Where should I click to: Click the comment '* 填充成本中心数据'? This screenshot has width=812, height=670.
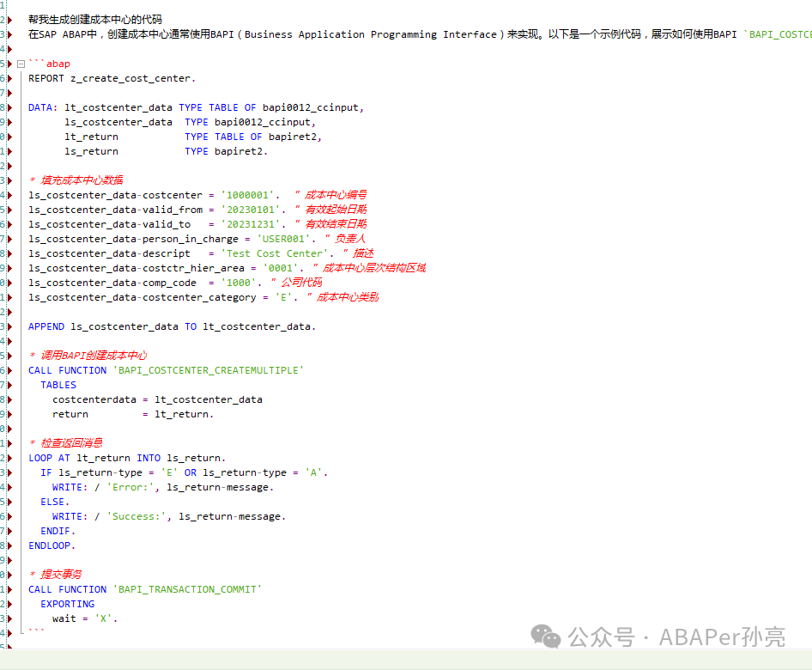(x=76, y=180)
